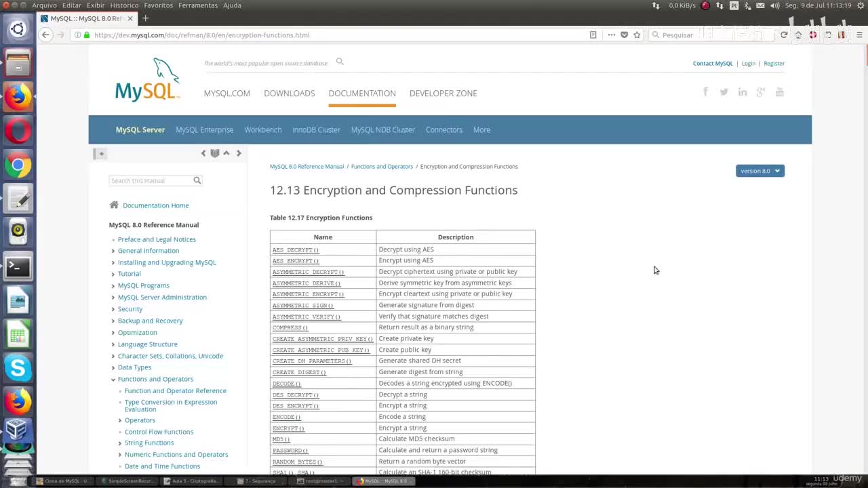Click the Firefox URL address bar
Viewport: 868px width, 488px height.
point(330,35)
